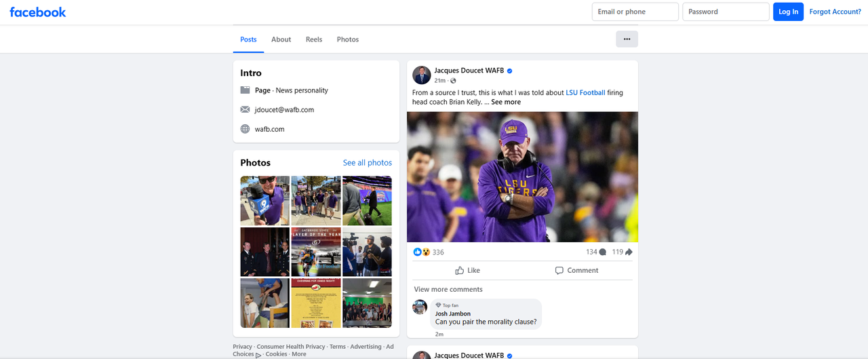The width and height of the screenshot is (868, 359).
Task: Open the More link in footer
Action: point(299,354)
